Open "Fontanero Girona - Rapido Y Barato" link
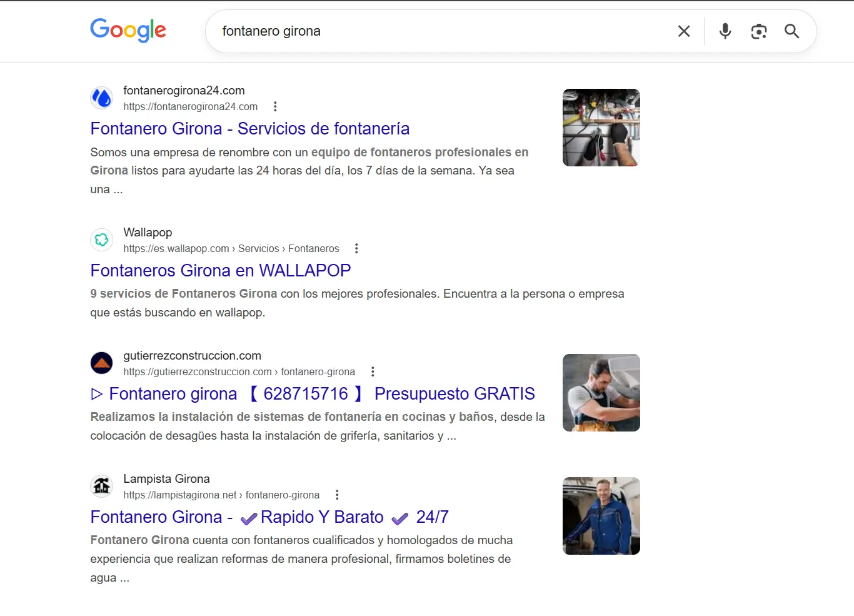854x616 pixels. click(x=269, y=517)
